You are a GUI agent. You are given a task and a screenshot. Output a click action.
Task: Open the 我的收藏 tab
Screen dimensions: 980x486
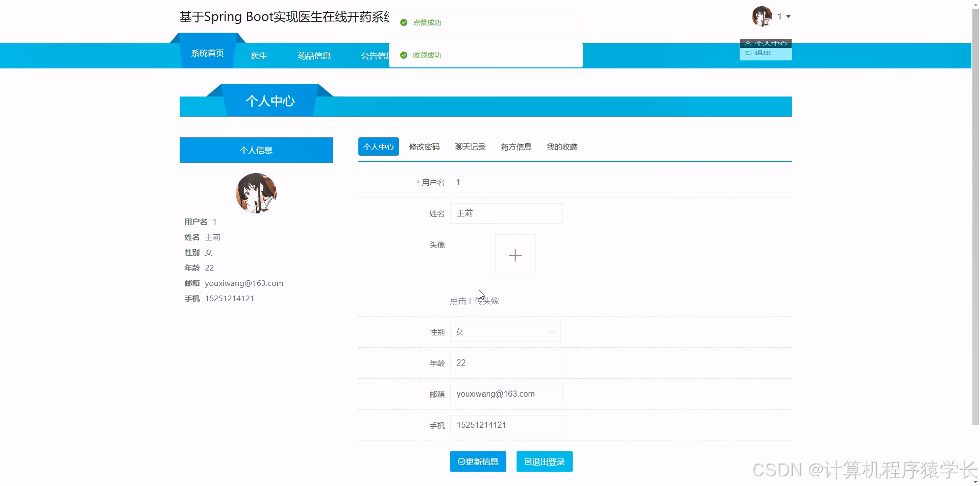click(561, 147)
